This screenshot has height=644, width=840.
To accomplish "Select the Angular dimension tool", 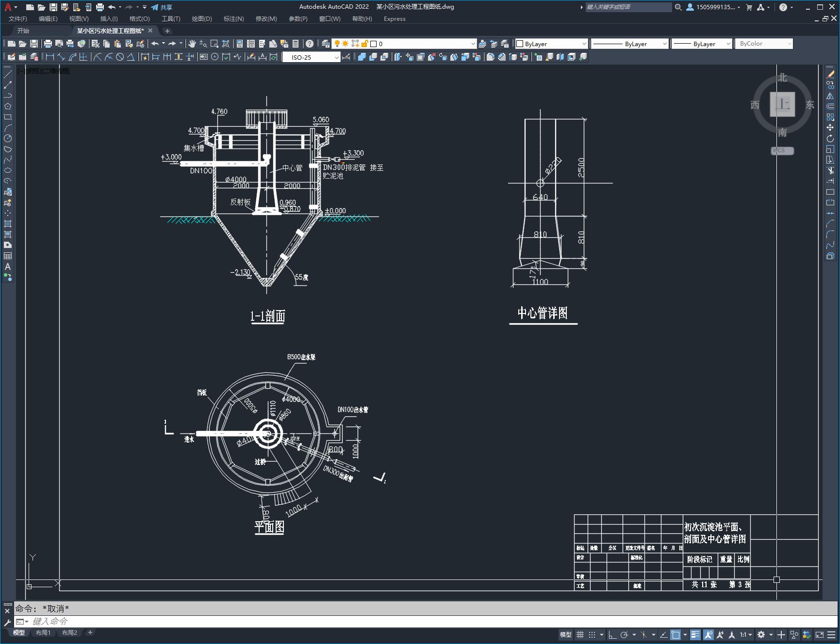I will (x=131, y=57).
